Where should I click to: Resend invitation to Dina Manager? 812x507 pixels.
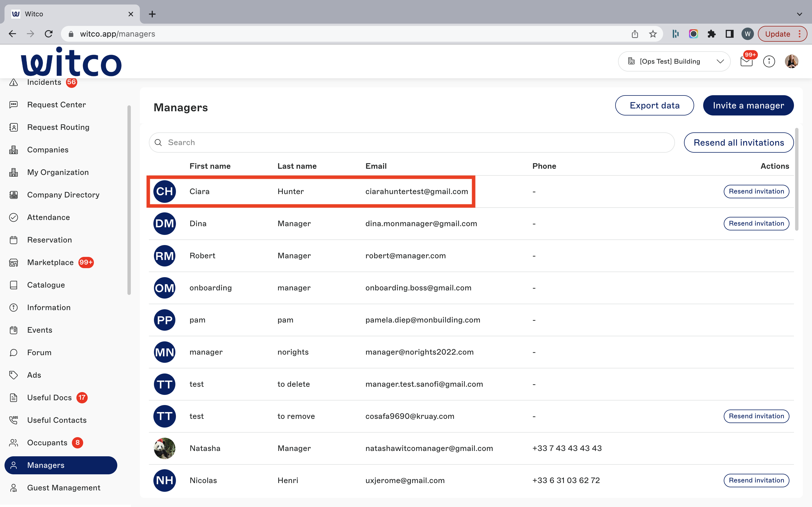[756, 224]
